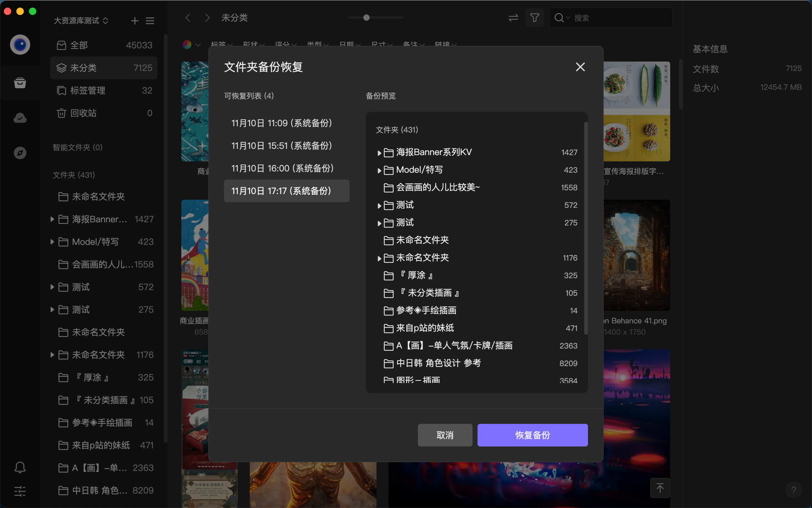Select backup 11月10日 11:09
Image resolution: width=812 pixels, height=508 pixels.
(x=287, y=123)
